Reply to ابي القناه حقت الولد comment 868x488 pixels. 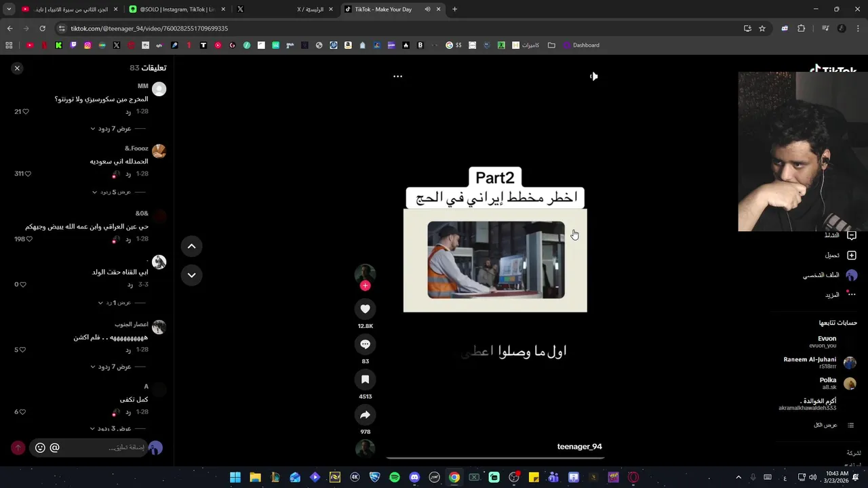tap(129, 285)
